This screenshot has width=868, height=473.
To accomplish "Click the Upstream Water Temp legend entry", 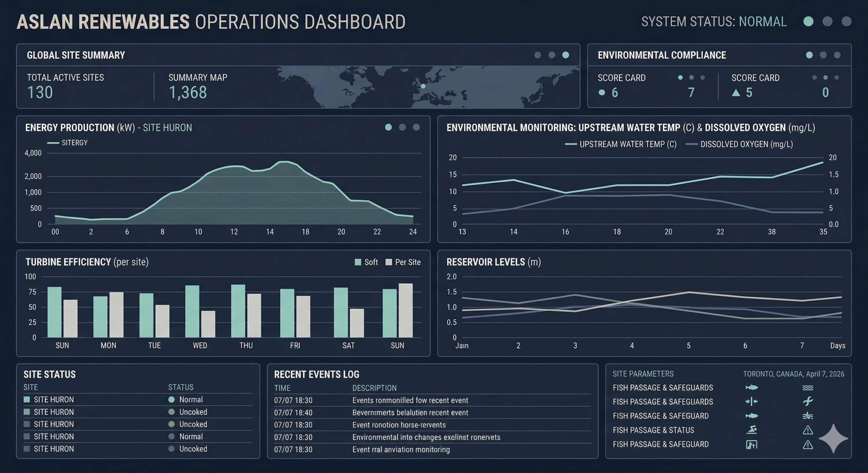I will 620,144.
